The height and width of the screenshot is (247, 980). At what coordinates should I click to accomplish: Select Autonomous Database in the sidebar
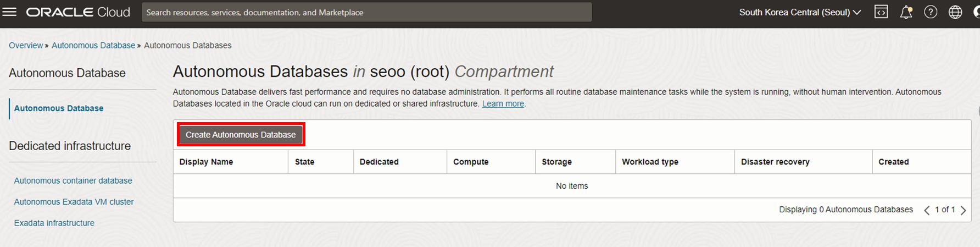click(x=59, y=108)
